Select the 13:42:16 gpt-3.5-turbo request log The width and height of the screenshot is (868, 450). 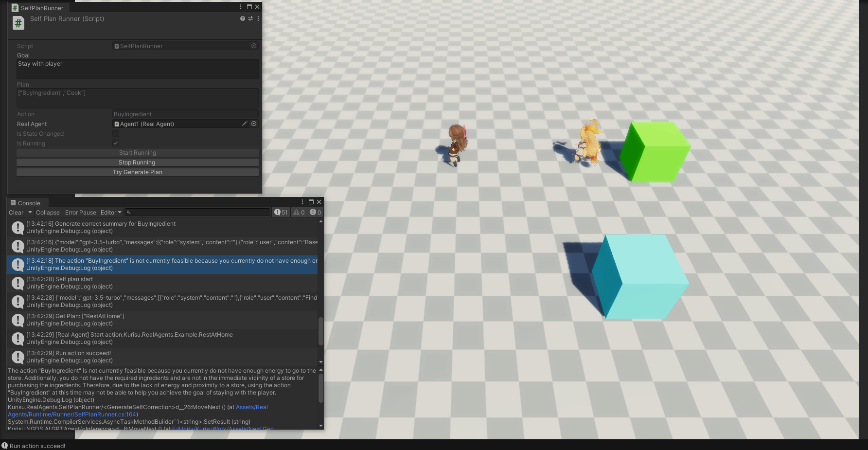pos(162,246)
